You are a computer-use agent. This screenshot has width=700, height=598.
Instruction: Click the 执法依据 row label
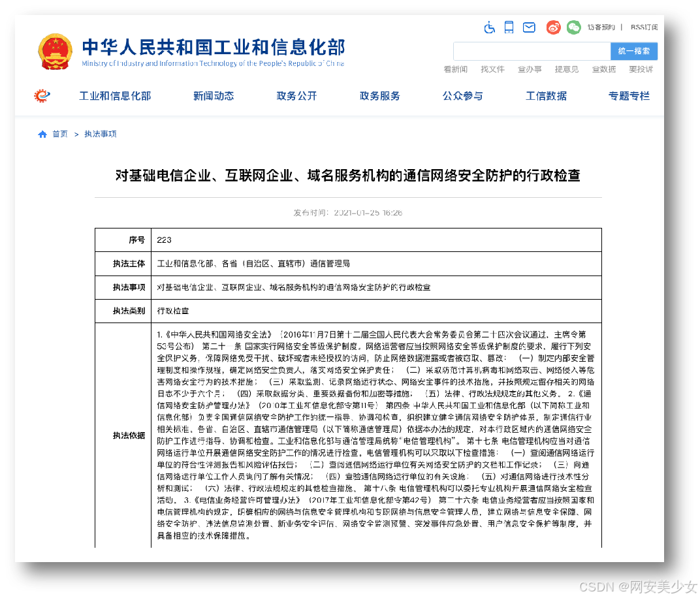pyautogui.click(x=129, y=435)
